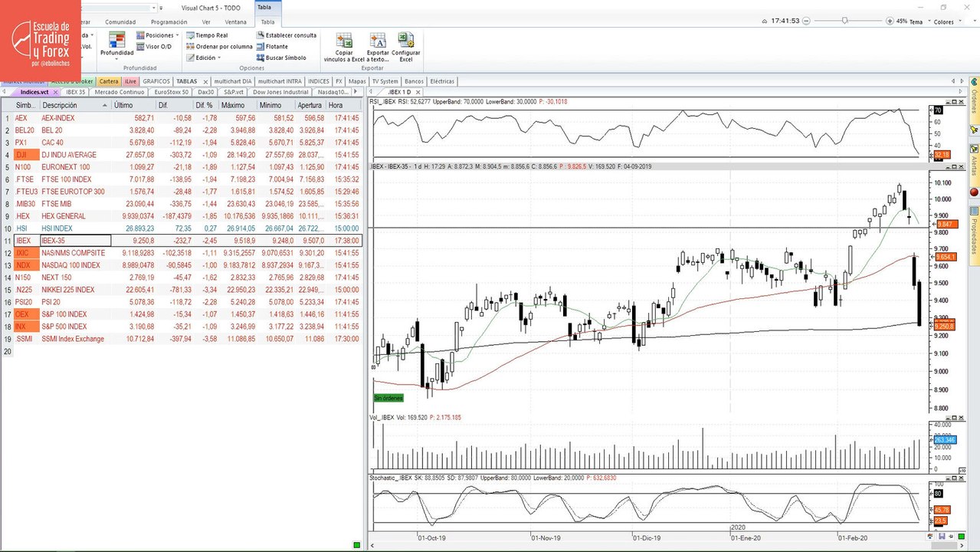Open the Ver ribbon tab
This screenshot has height=552, width=980.
206,21
